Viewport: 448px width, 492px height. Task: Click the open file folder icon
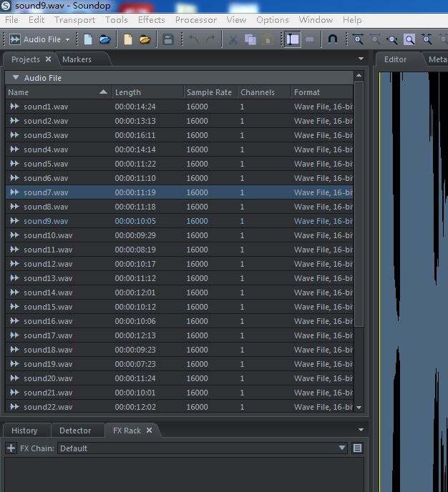[104, 39]
